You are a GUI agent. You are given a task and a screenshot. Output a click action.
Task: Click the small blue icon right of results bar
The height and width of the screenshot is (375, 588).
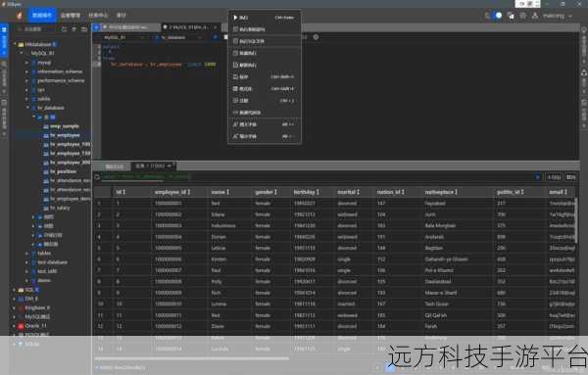538,177
